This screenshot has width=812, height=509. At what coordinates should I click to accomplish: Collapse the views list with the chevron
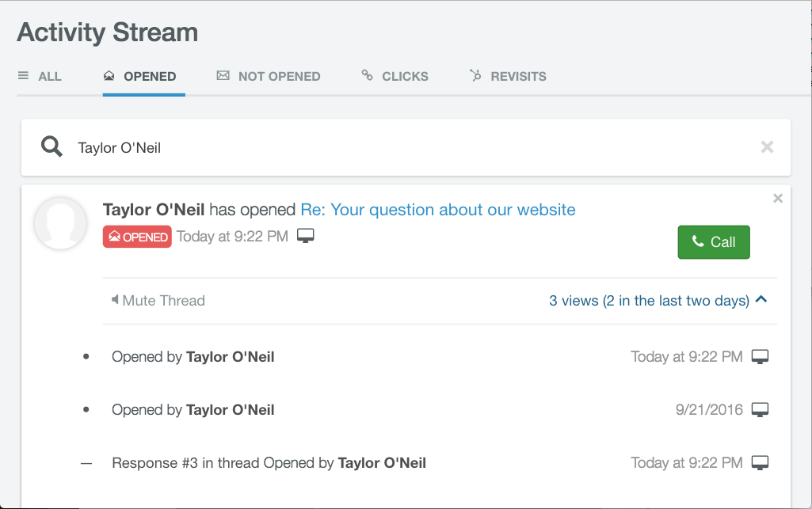[761, 300]
